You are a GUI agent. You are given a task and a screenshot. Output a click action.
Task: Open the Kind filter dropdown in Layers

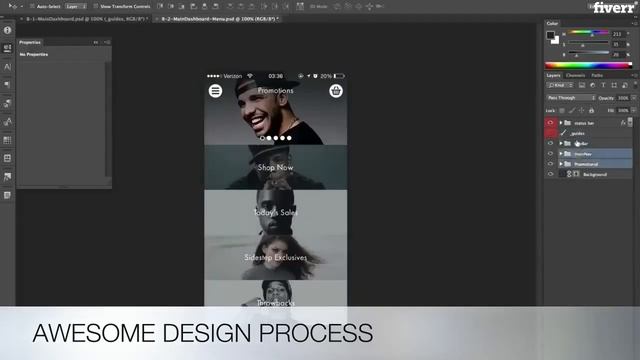560,85
